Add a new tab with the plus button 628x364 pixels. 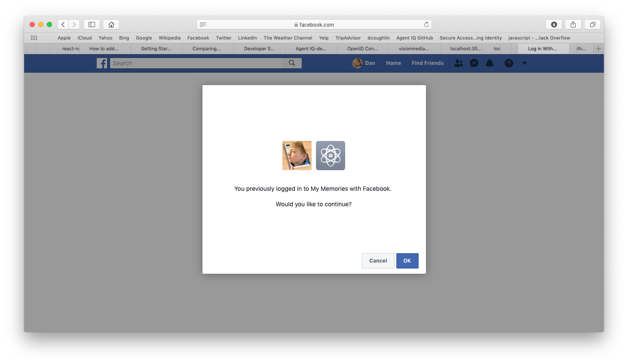(598, 49)
